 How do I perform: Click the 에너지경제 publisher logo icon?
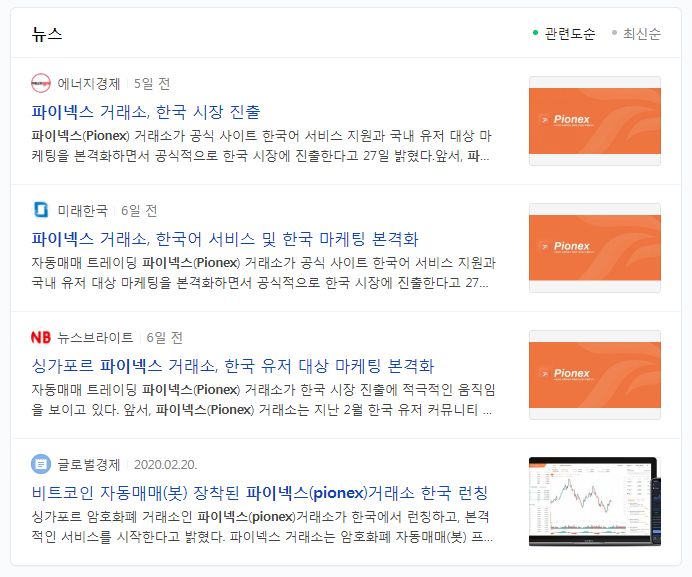coord(41,83)
